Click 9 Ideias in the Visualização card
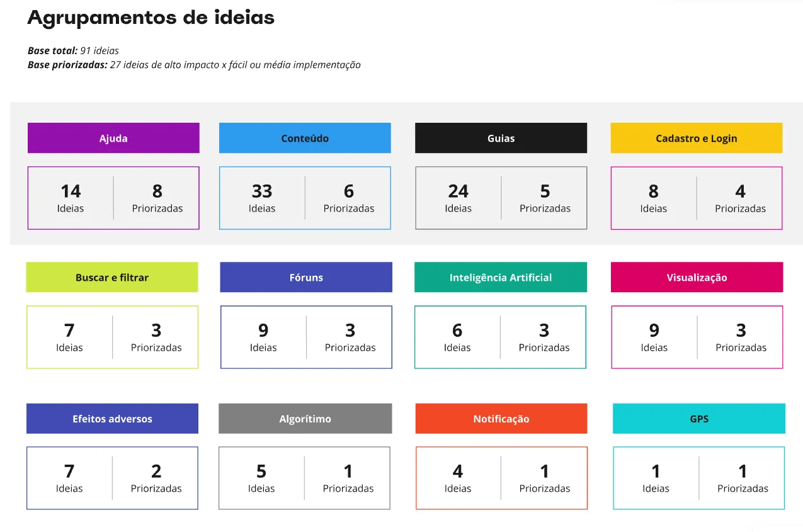Viewport: 803px width, 532px height. (x=654, y=337)
